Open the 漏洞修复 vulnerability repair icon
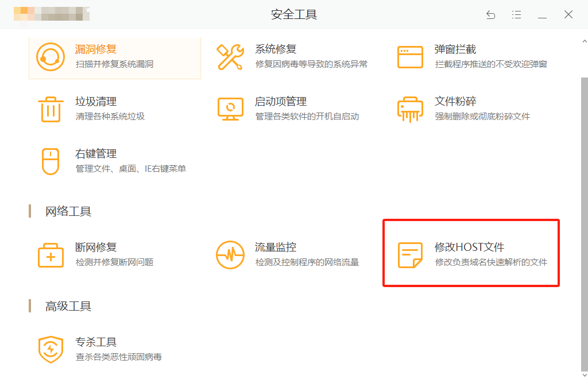This screenshot has height=387, width=588. click(51, 57)
